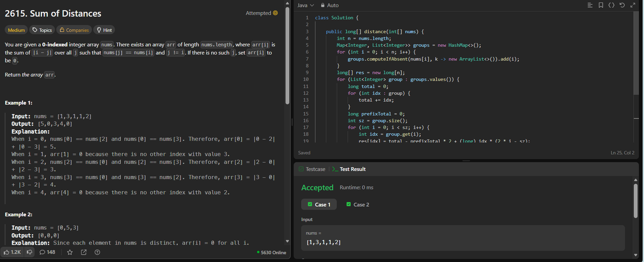
Task: Click the Auto indentation setting
Action: [333, 5]
